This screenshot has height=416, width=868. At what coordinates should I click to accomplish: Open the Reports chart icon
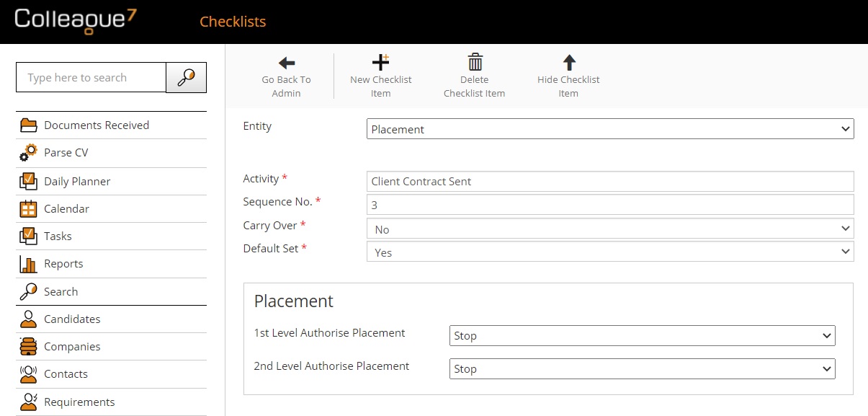coord(28,264)
